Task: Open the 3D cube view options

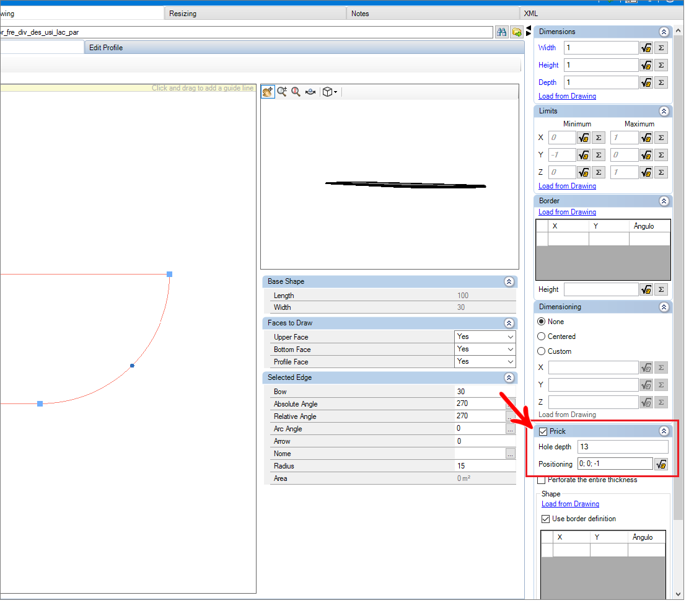Action: pos(330,92)
